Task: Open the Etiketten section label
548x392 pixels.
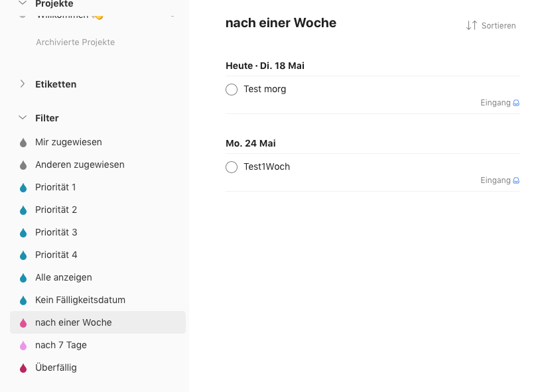Action: (x=56, y=84)
